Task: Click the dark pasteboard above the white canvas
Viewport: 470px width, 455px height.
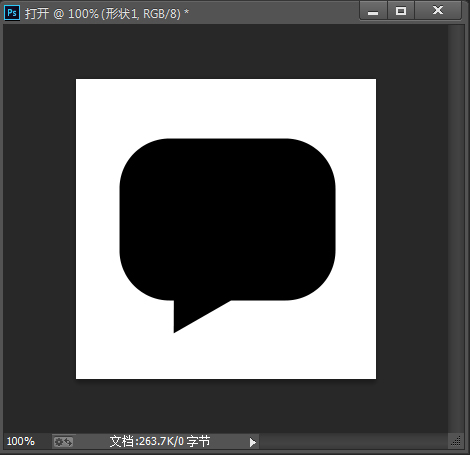Action: coord(226,52)
